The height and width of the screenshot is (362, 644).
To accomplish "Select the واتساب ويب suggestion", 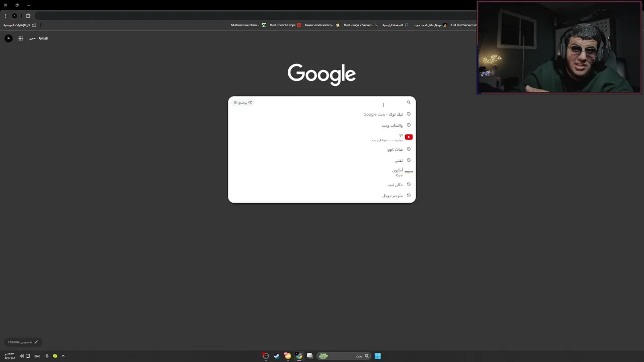I will [x=322, y=125].
